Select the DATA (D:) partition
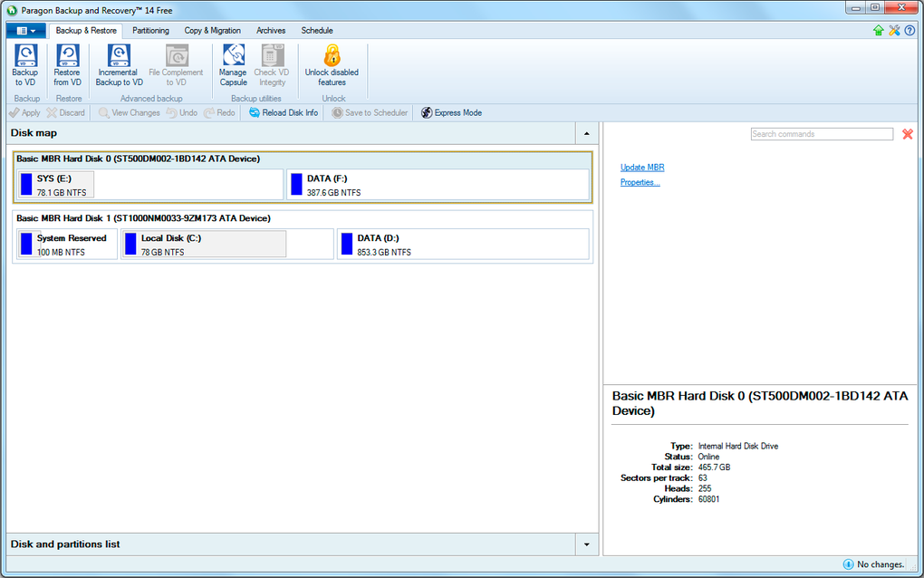 pos(463,244)
